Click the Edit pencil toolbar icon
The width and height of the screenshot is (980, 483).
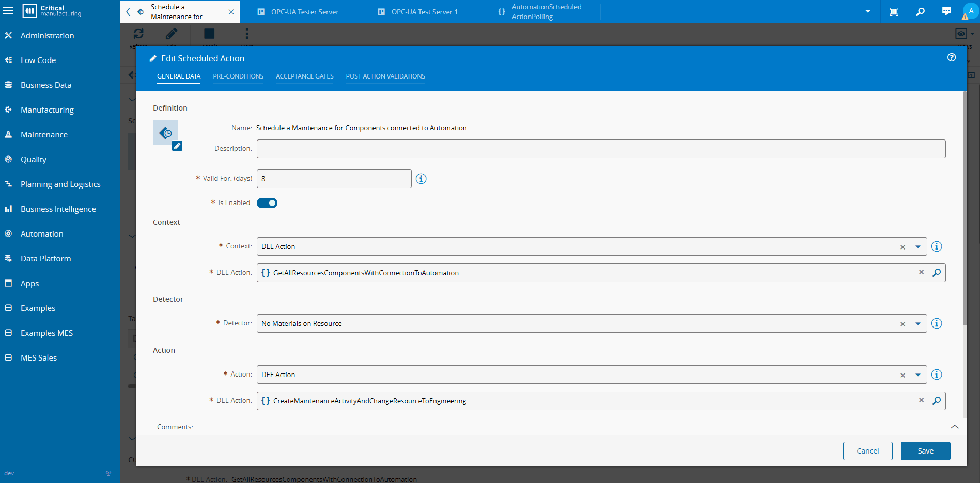pos(172,34)
